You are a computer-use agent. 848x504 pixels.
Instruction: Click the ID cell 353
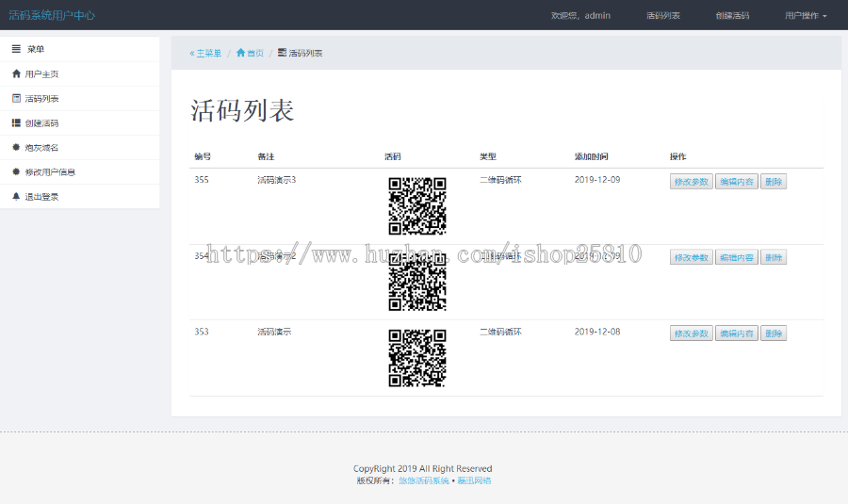[x=202, y=332]
